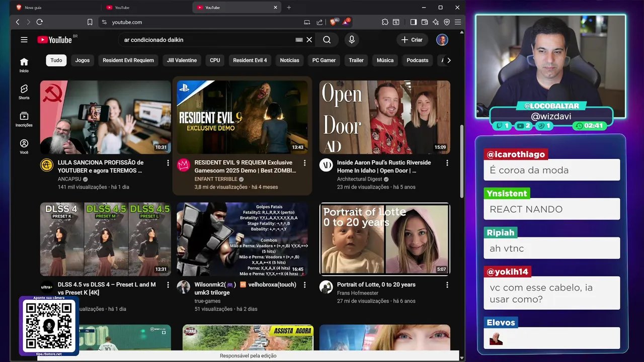This screenshot has width=644, height=362.
Task: Select the Jill Valentine chip
Action: point(182,60)
